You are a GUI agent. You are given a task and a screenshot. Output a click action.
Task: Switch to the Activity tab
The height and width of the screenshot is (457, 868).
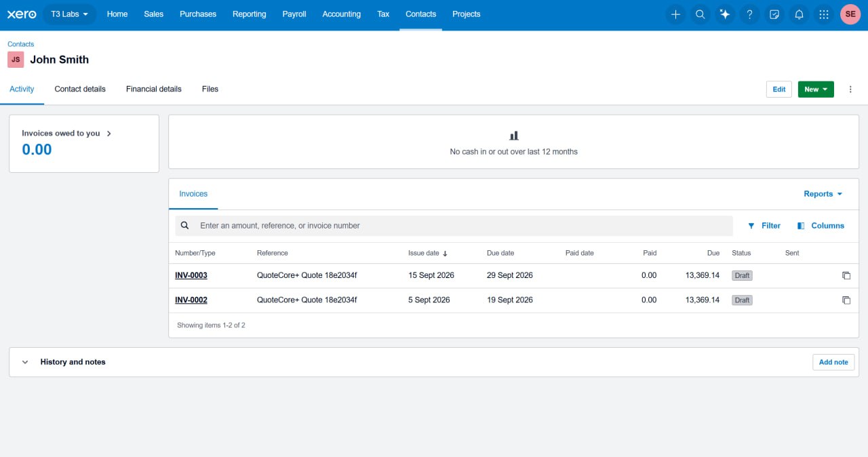point(22,90)
